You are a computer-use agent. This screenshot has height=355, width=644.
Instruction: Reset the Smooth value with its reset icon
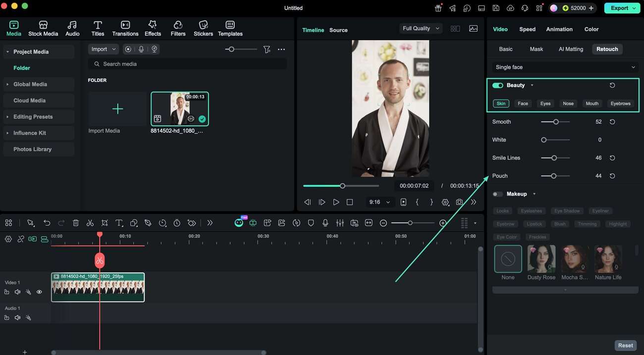point(612,122)
